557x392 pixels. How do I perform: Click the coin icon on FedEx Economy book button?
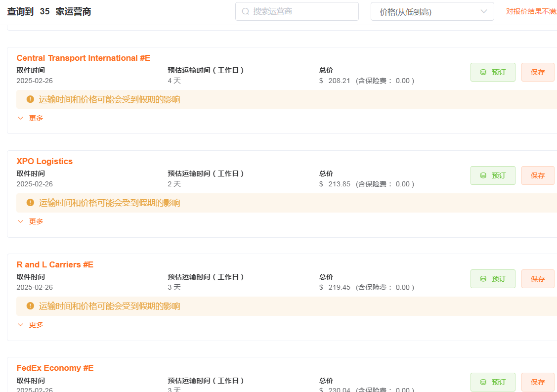[x=483, y=382]
